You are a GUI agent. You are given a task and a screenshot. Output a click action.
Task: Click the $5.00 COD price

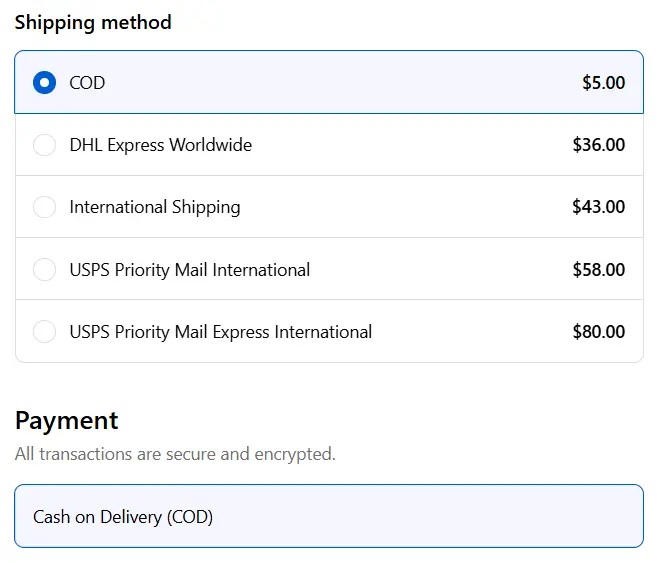(x=603, y=83)
